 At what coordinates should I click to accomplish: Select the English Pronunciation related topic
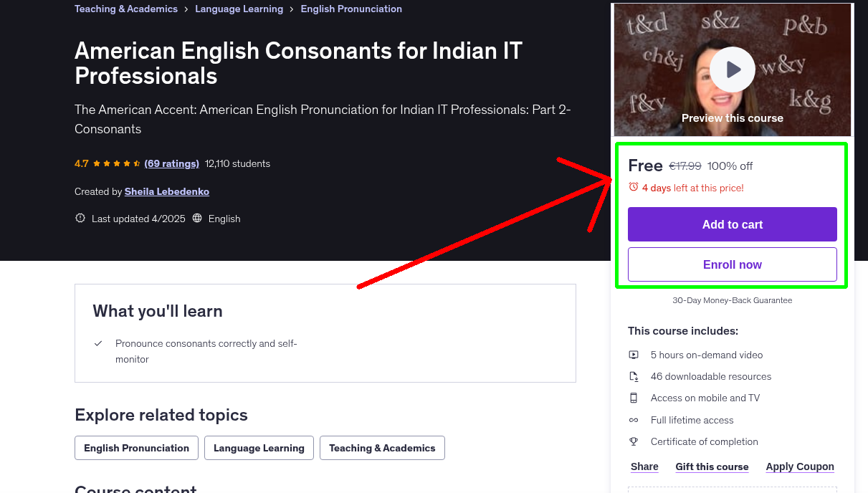point(136,447)
